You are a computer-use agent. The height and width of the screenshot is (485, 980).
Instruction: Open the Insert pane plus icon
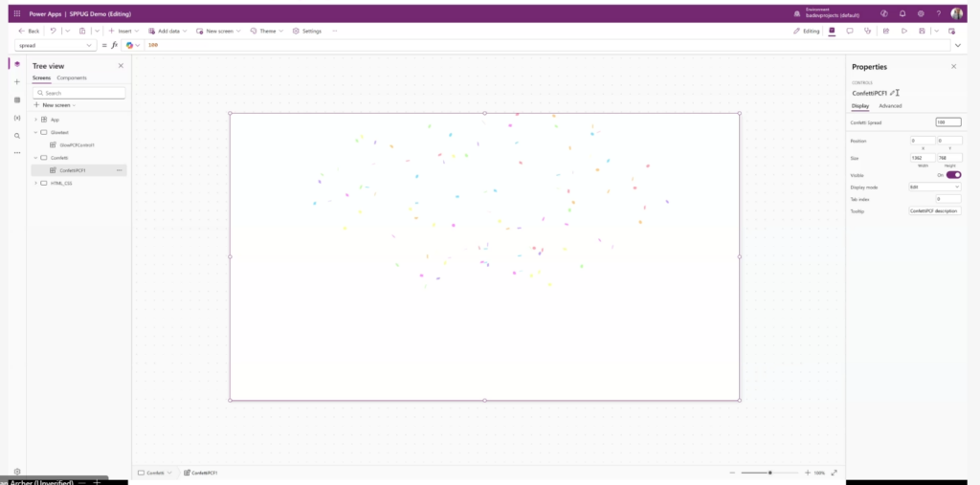(17, 82)
